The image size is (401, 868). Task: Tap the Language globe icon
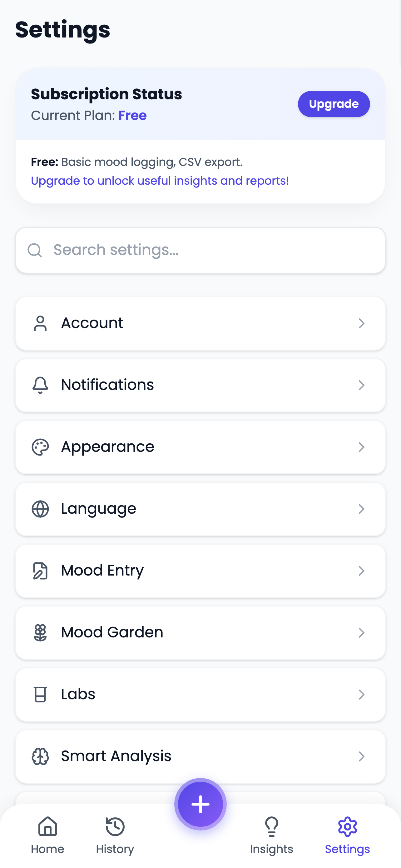tap(40, 509)
